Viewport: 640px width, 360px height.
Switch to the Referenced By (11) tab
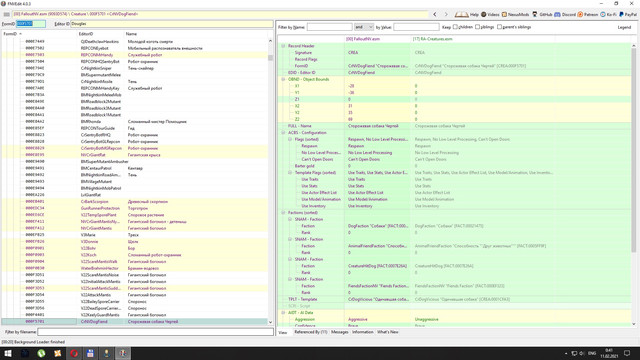click(311, 332)
